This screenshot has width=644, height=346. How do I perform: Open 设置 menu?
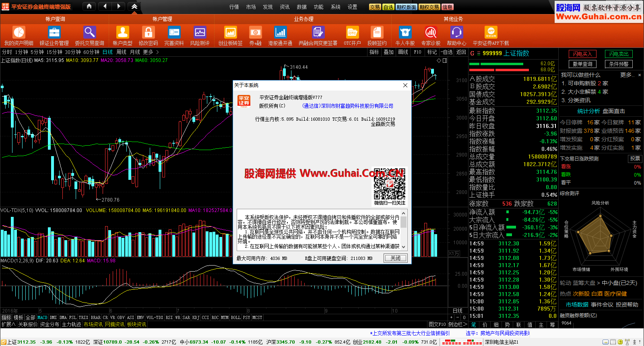click(x=353, y=7)
